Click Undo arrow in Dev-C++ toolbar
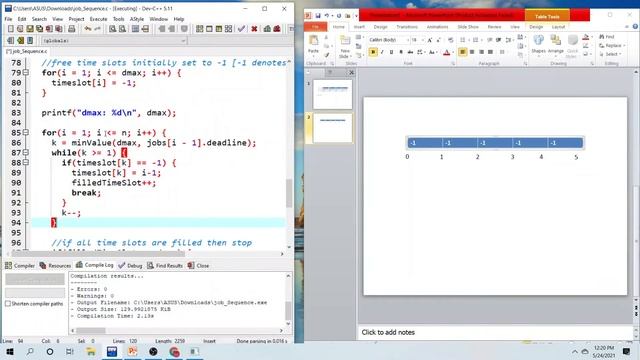 pos(88,29)
